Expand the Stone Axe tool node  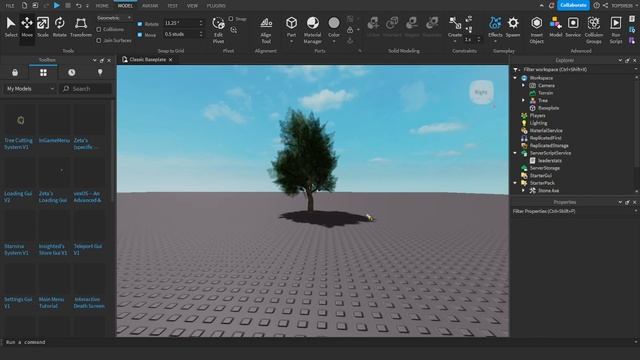[523, 191]
